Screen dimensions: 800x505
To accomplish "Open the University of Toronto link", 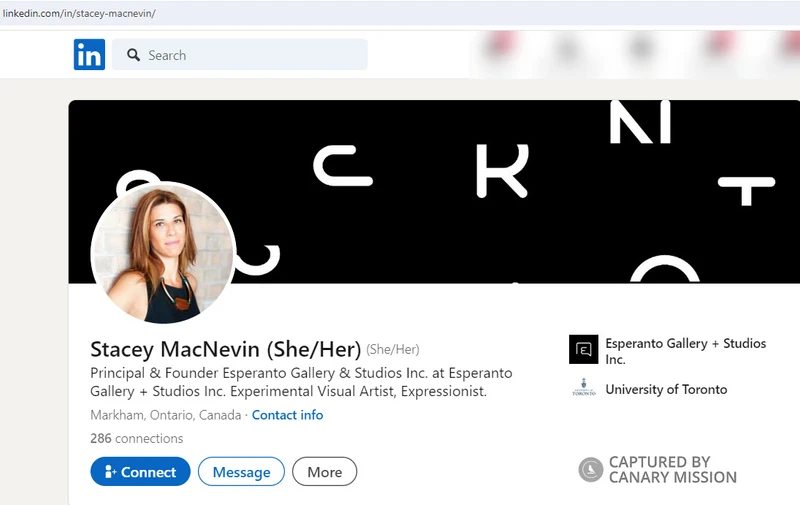I will [666, 390].
